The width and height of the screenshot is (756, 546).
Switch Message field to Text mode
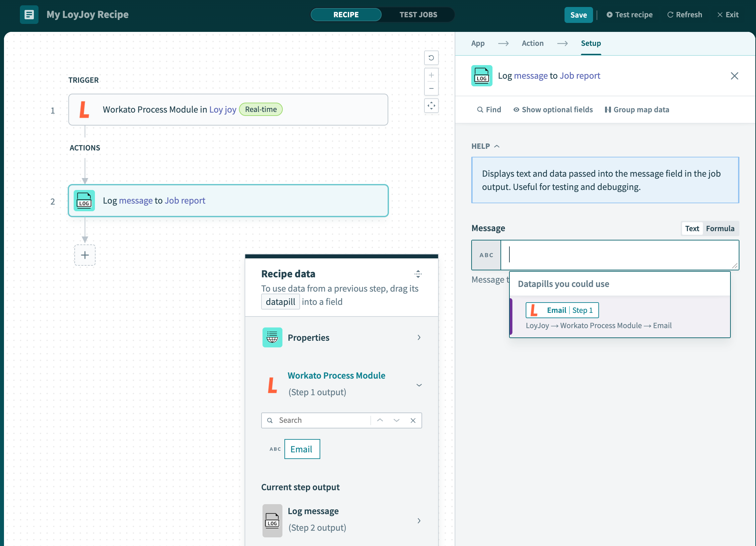[x=692, y=228]
